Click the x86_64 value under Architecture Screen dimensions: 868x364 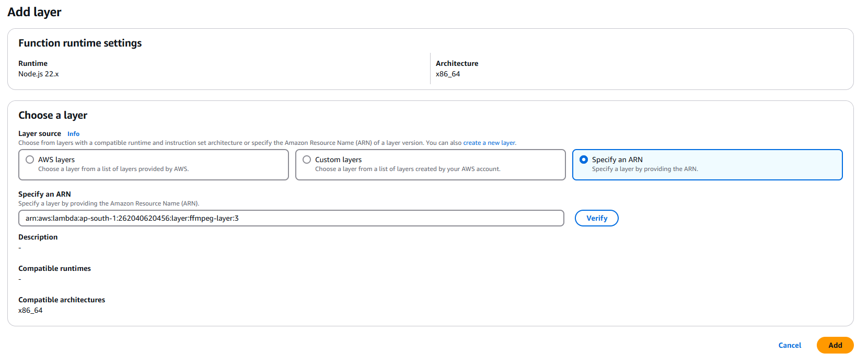coord(448,74)
